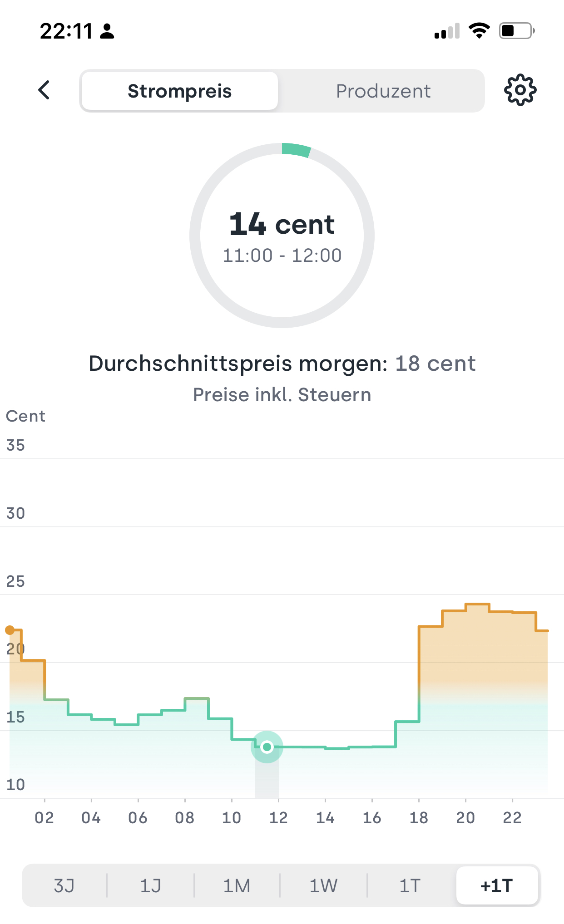Tap the 14 cent price display

(282, 224)
